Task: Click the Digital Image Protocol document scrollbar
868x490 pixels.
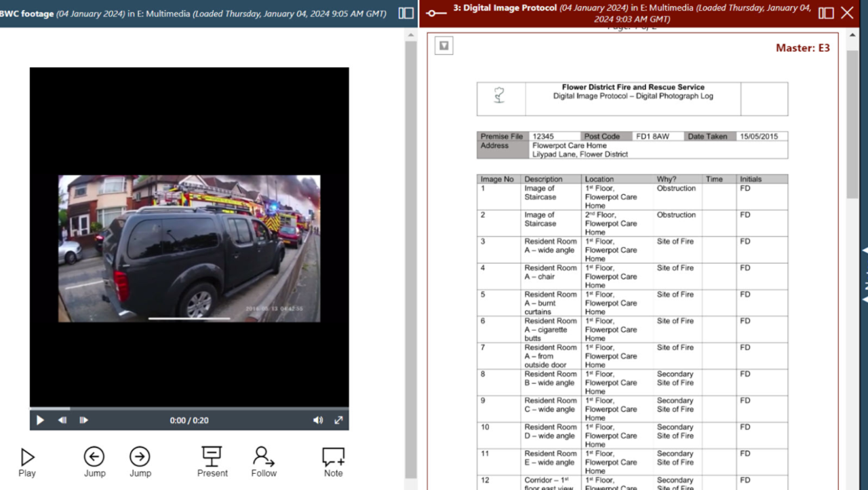Action: [852, 122]
